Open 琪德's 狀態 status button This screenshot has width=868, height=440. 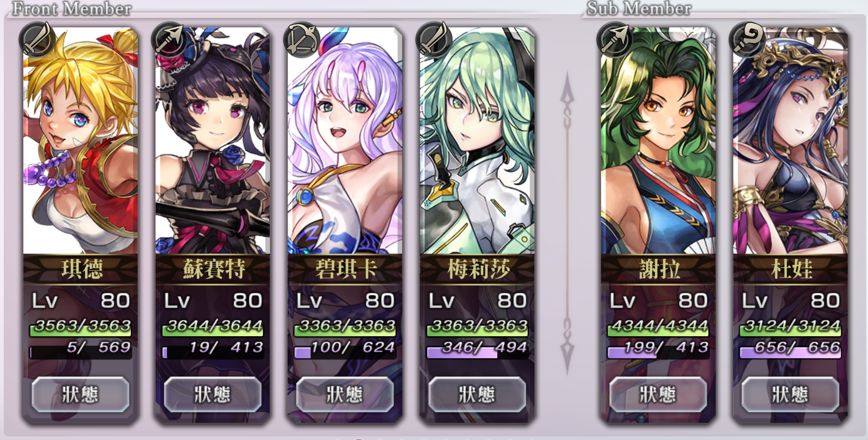click(x=80, y=394)
